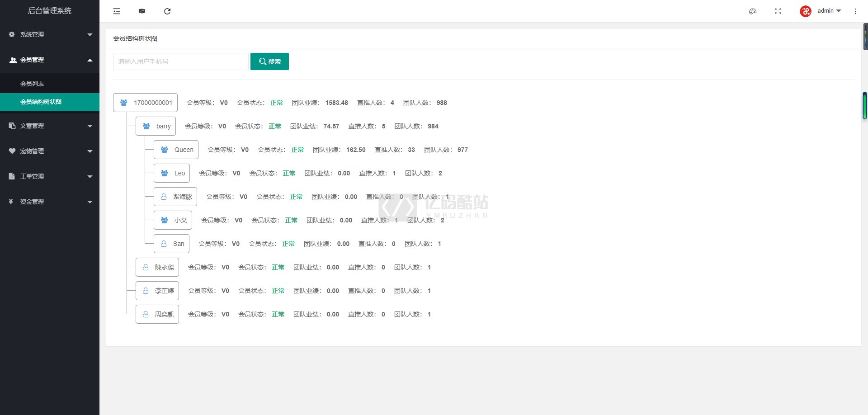Open the 资金管理 menu

[50, 202]
